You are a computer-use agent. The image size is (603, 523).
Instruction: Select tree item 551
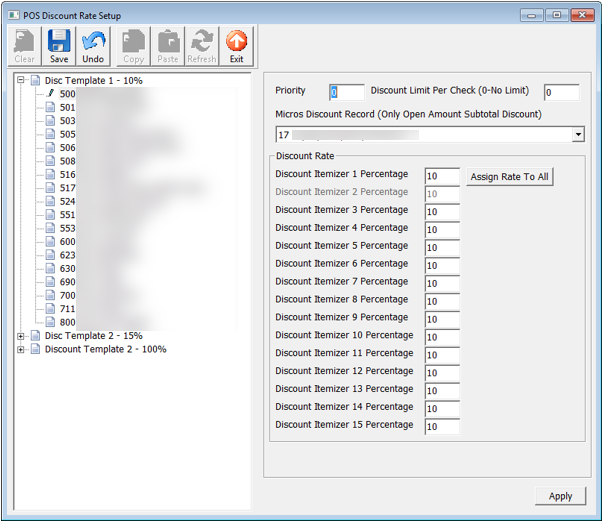(x=67, y=215)
